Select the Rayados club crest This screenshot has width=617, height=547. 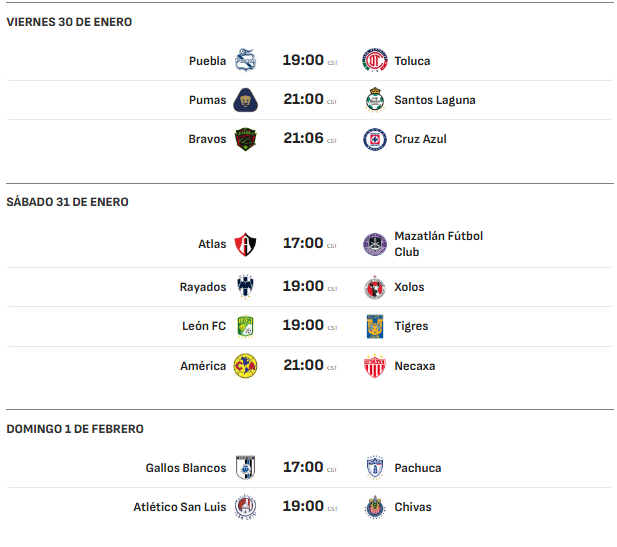click(246, 287)
